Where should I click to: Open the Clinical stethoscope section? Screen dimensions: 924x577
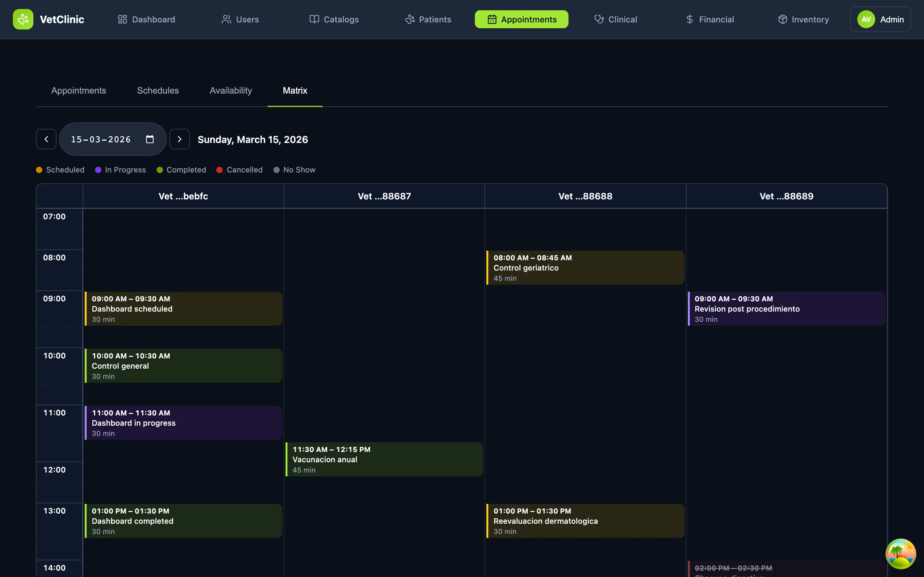pos(615,20)
